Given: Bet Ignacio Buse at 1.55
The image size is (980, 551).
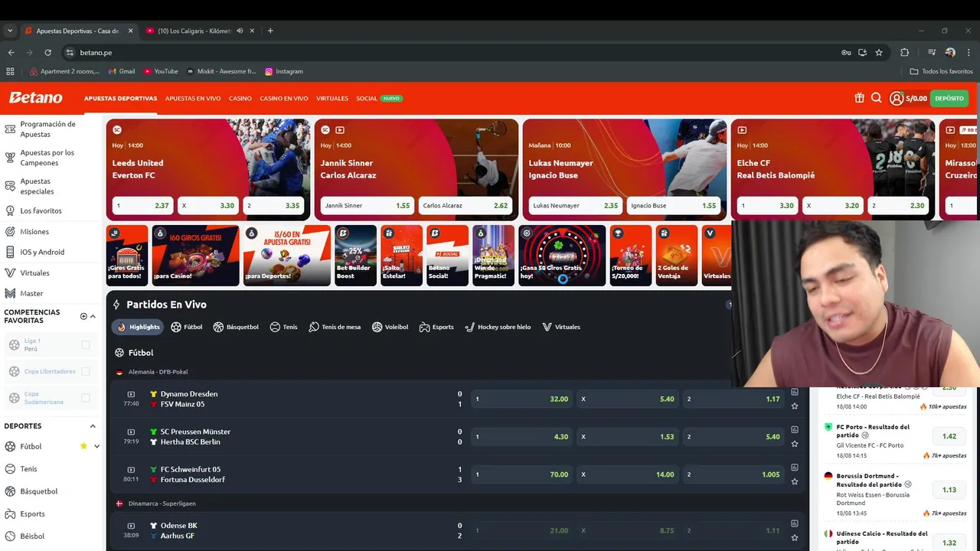Looking at the screenshot, I should click(673, 206).
